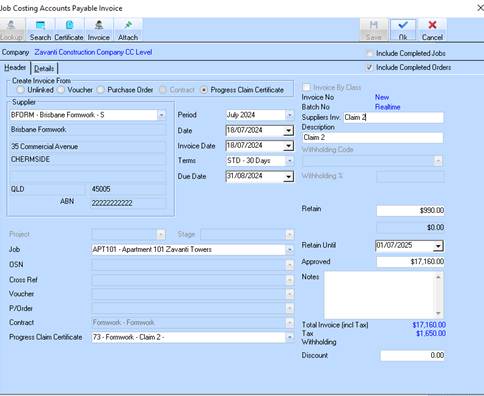Expand the Supplier BFORM dropdown

(161, 115)
